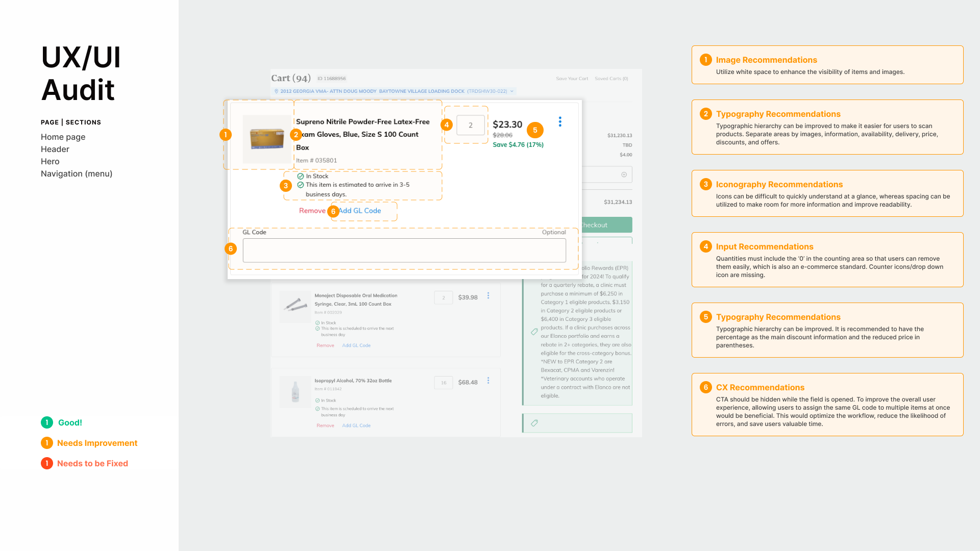The image size is (980, 551).
Task: Click the Input Recommendations heading
Action: [765, 247]
